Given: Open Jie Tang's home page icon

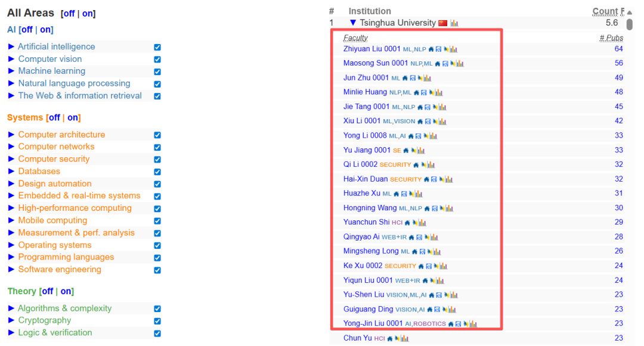Looking at the screenshot, I should pyautogui.click(x=420, y=107).
